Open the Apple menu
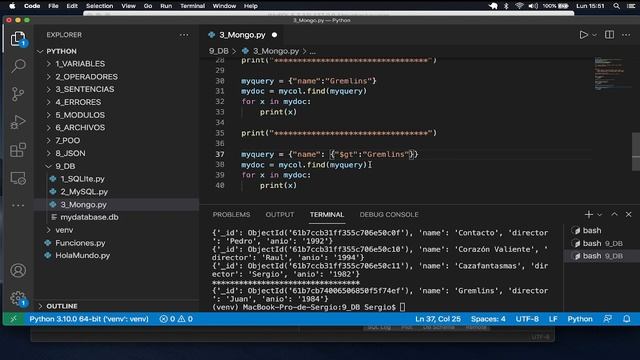The width and height of the screenshot is (640, 360). (12, 6)
